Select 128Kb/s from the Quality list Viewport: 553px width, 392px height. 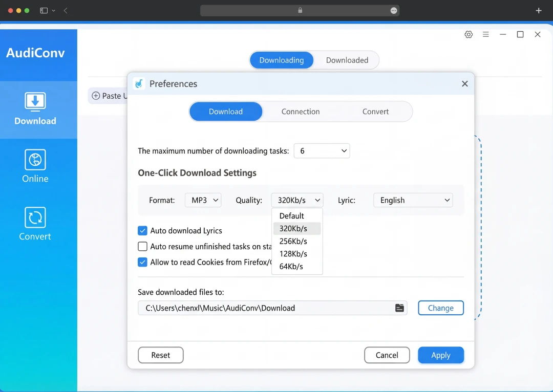293,253
